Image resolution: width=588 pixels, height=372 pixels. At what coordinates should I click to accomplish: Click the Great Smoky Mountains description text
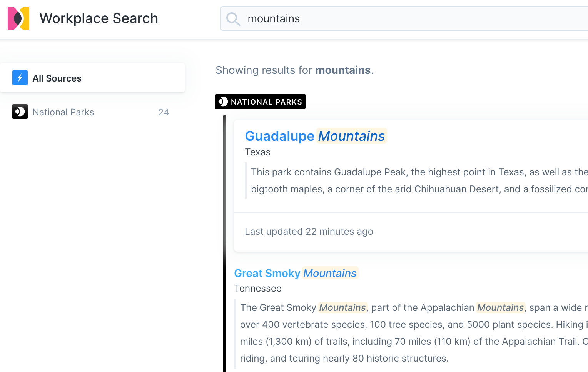(x=412, y=333)
